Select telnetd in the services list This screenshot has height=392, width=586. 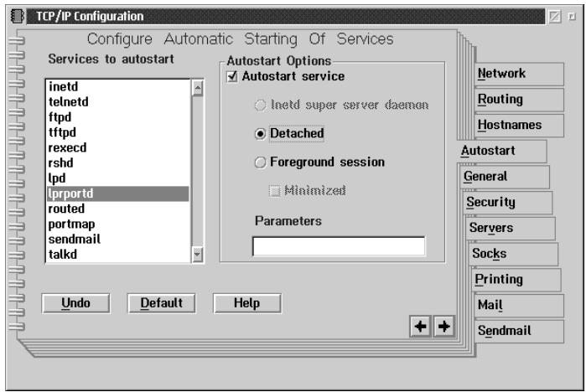click(x=117, y=102)
